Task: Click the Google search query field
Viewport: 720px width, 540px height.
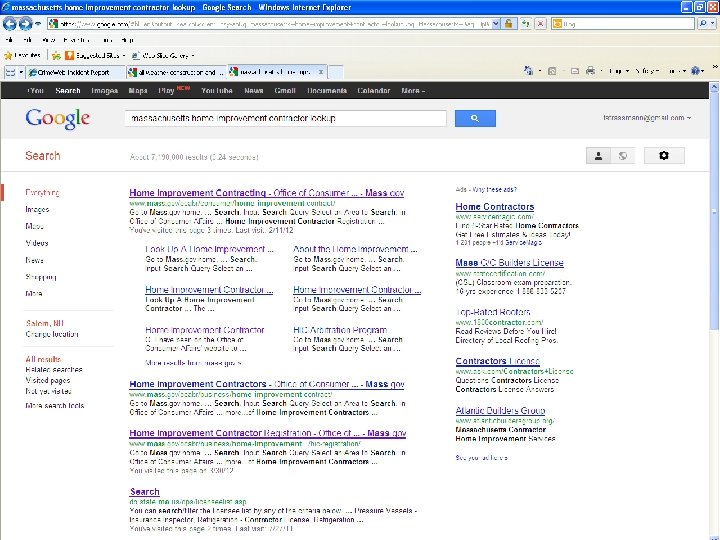Action: [285, 118]
